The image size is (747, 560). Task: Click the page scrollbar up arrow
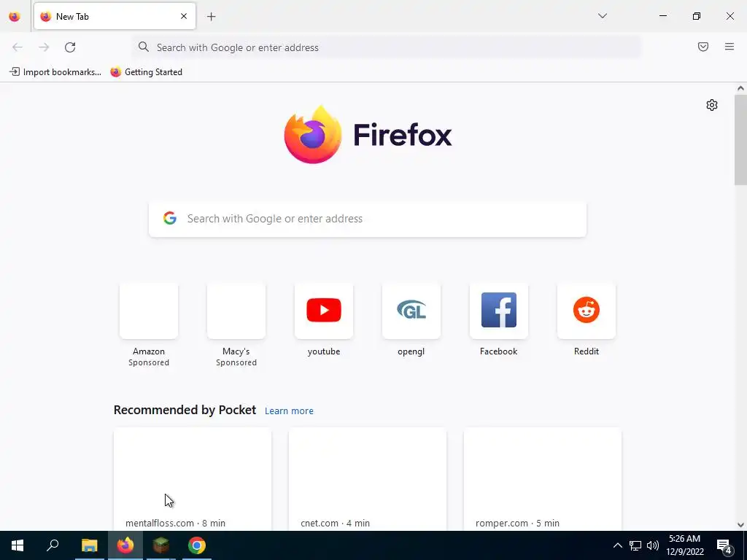[740, 88]
